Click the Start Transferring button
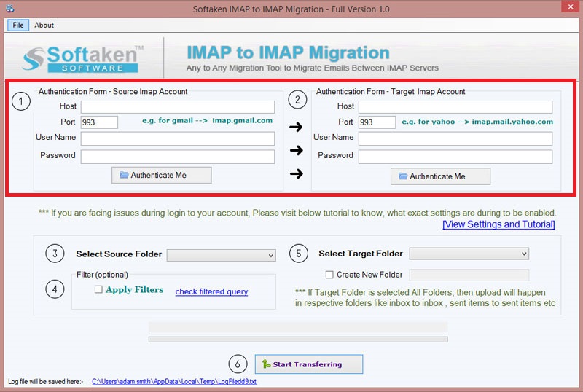The width and height of the screenshot is (583, 392). [308, 364]
